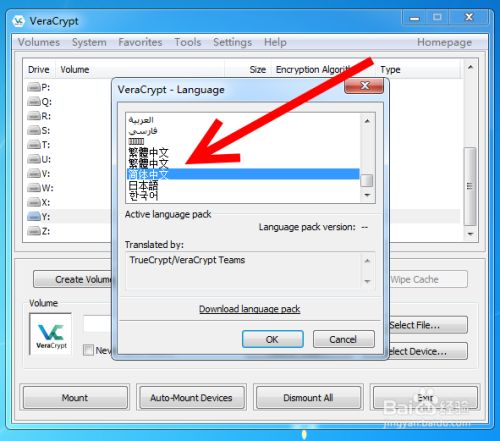Toggle the Never save history checkbox
The image size is (500, 441).
pyautogui.click(x=88, y=350)
